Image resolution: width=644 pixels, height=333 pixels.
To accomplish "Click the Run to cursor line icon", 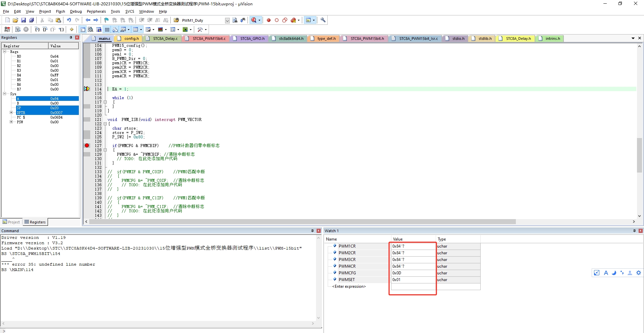I will [x=61, y=29].
